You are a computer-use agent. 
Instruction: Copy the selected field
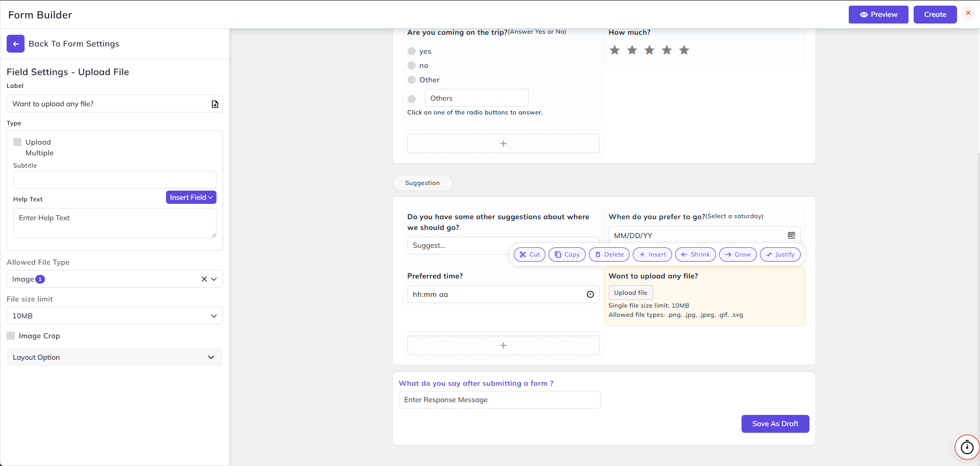pyautogui.click(x=567, y=254)
